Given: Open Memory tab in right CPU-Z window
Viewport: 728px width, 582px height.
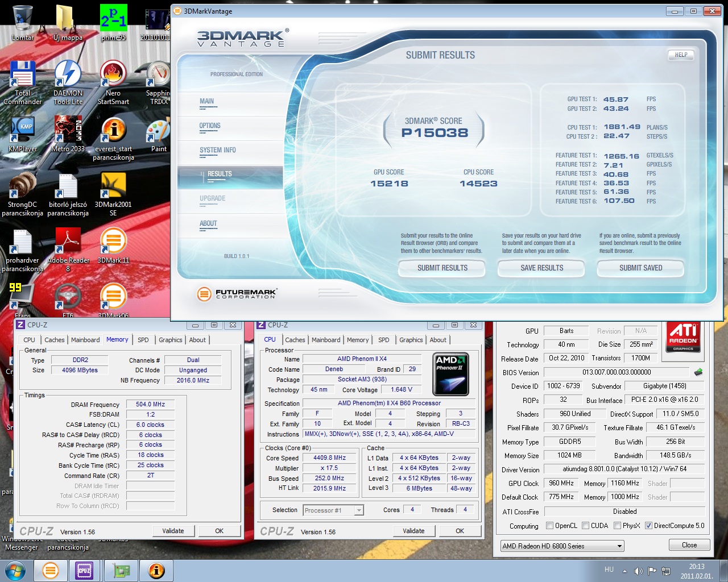Looking at the screenshot, I should point(358,340).
